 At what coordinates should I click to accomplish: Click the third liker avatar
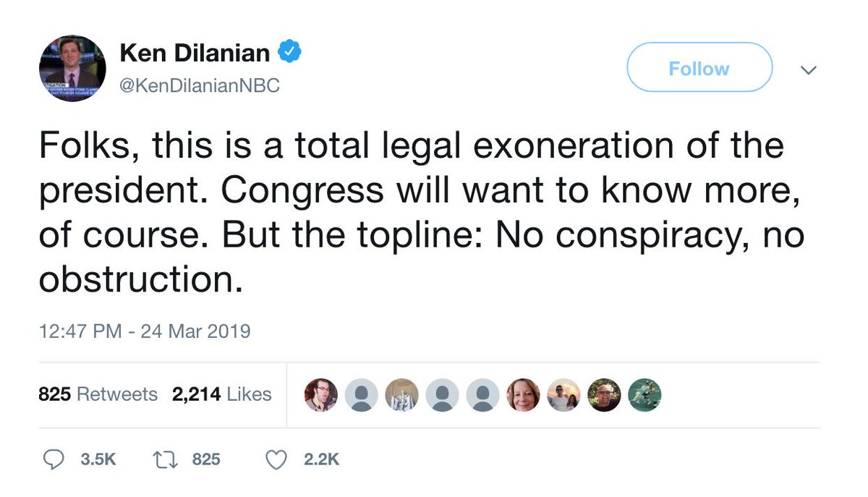pos(402,395)
